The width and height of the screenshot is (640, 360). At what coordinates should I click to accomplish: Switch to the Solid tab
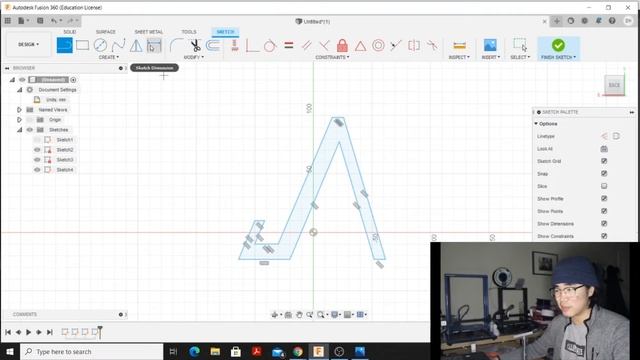[69, 32]
